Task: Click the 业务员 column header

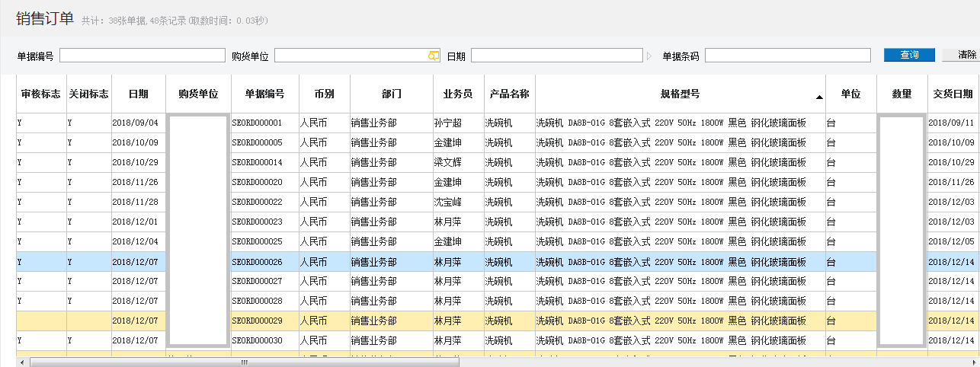Action: (x=458, y=94)
